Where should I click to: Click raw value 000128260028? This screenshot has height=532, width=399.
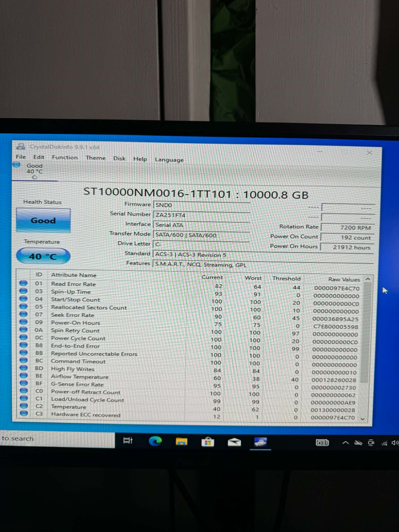click(x=334, y=380)
